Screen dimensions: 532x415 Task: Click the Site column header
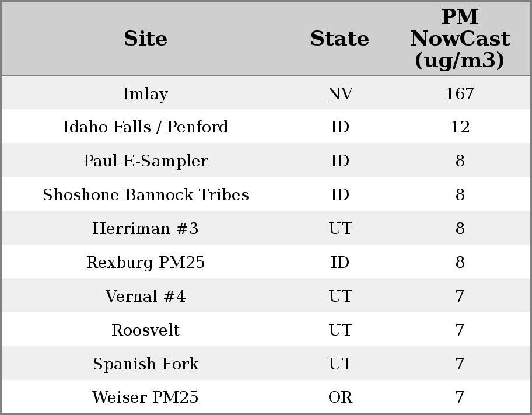click(145, 39)
